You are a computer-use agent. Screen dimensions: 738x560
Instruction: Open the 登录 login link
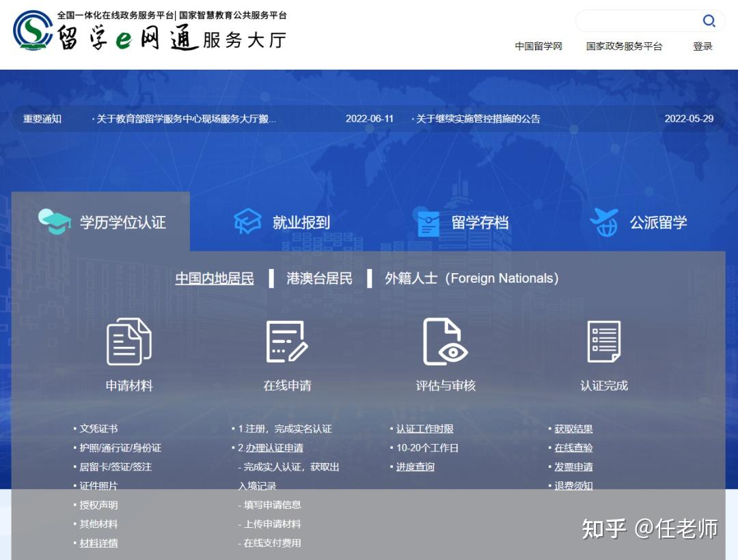coord(702,46)
